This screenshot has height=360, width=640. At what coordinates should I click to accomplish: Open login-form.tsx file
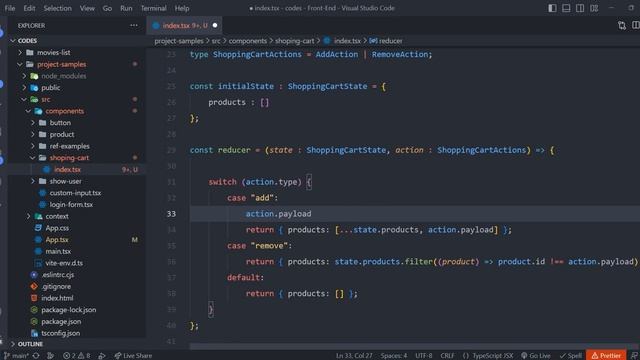(x=77, y=204)
